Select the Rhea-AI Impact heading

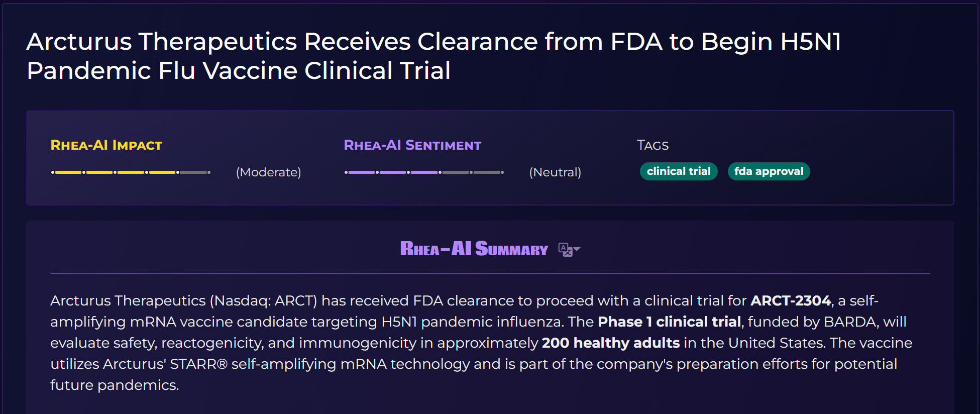click(x=106, y=145)
